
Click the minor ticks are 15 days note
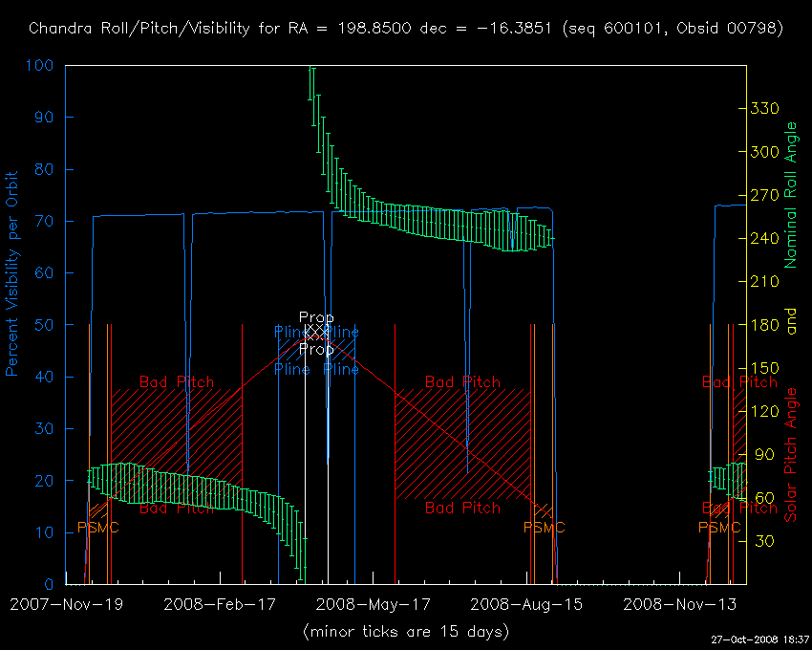(405, 632)
